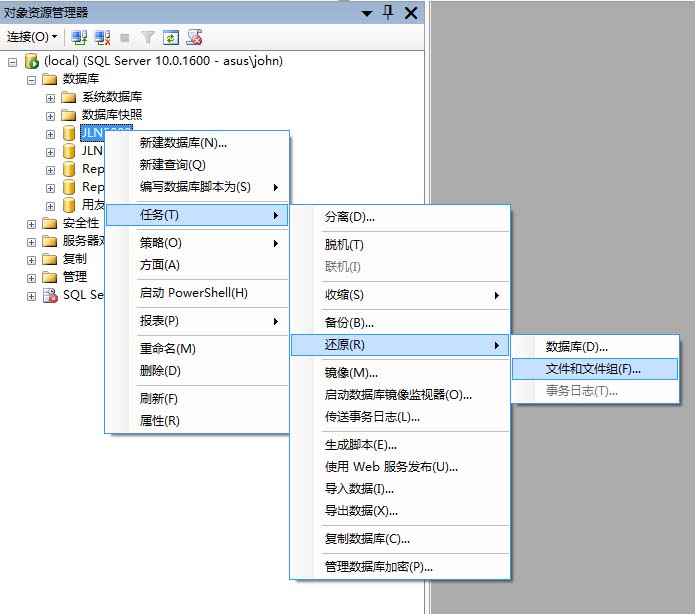The height and width of the screenshot is (614, 695).
Task: Select 文件和文件组(F)... from restore submenu
Action: pos(593,368)
